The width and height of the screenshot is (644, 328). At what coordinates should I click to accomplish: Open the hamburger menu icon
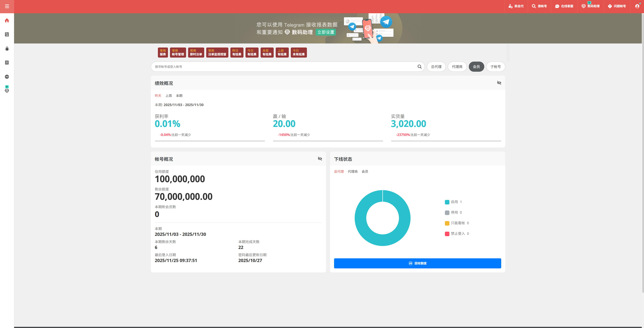7,6
